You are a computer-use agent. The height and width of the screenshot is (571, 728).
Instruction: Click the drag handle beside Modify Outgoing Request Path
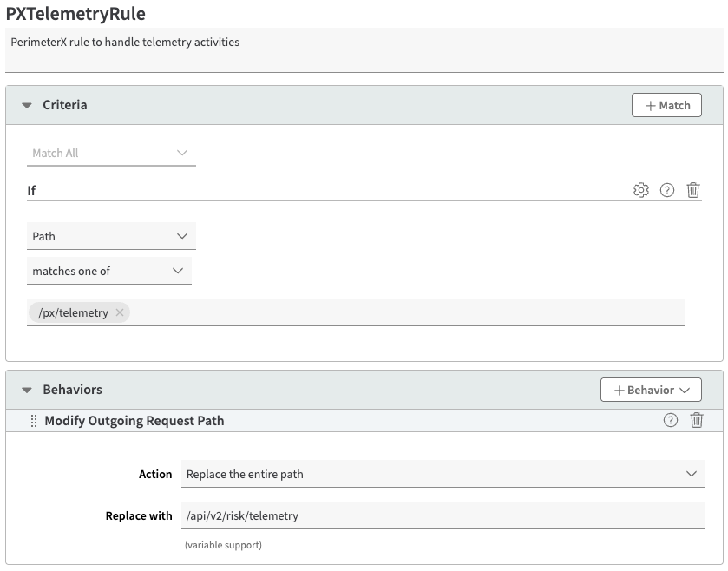[34, 421]
